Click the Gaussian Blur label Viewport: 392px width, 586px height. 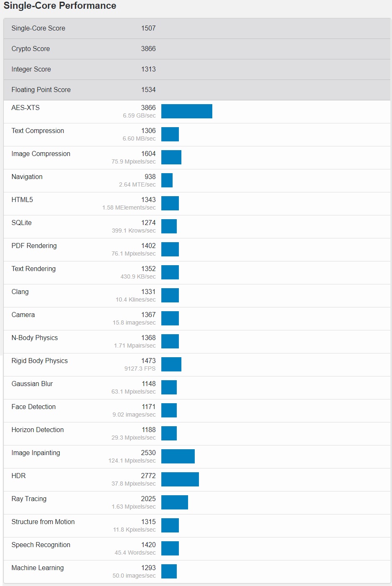[x=32, y=384]
